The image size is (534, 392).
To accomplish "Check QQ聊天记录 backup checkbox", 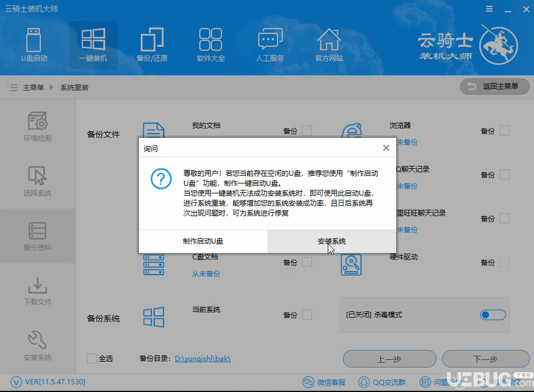I will (x=504, y=175).
